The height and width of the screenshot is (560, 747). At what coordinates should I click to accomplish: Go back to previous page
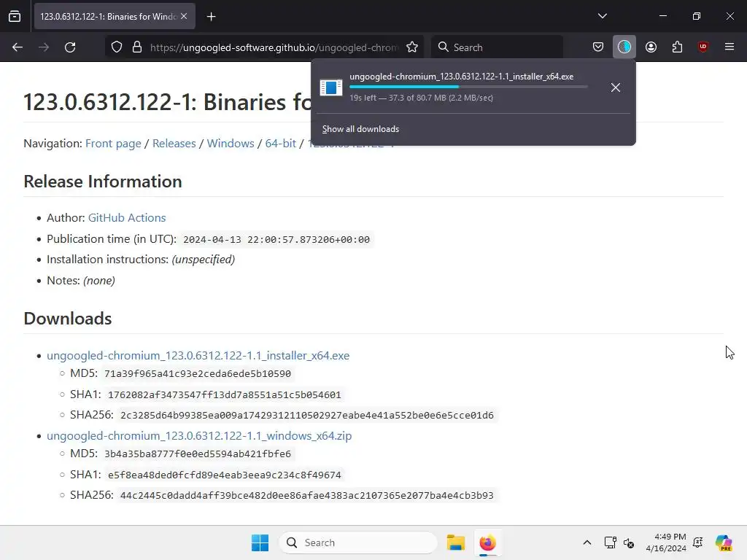click(x=18, y=47)
